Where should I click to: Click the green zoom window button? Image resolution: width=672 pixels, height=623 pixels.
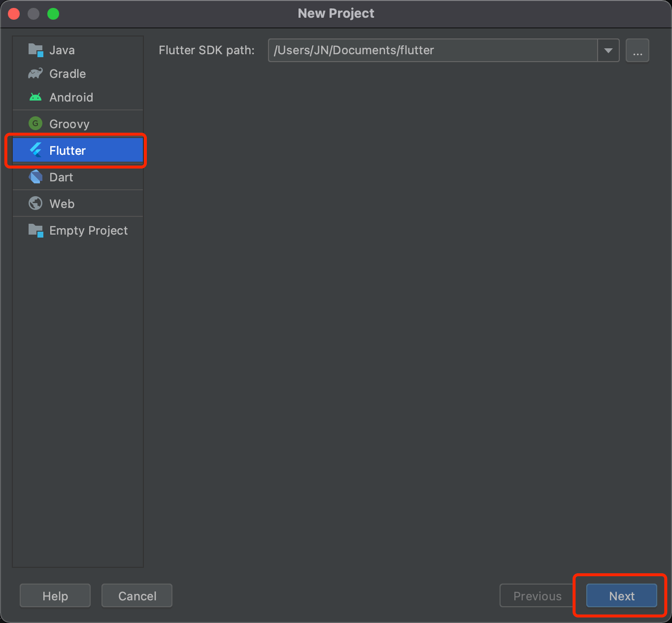coord(53,14)
